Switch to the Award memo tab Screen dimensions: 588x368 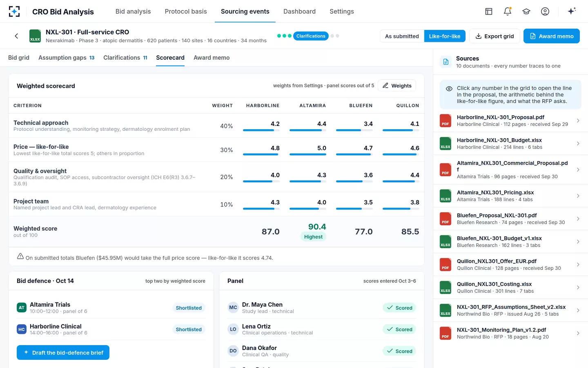(212, 58)
